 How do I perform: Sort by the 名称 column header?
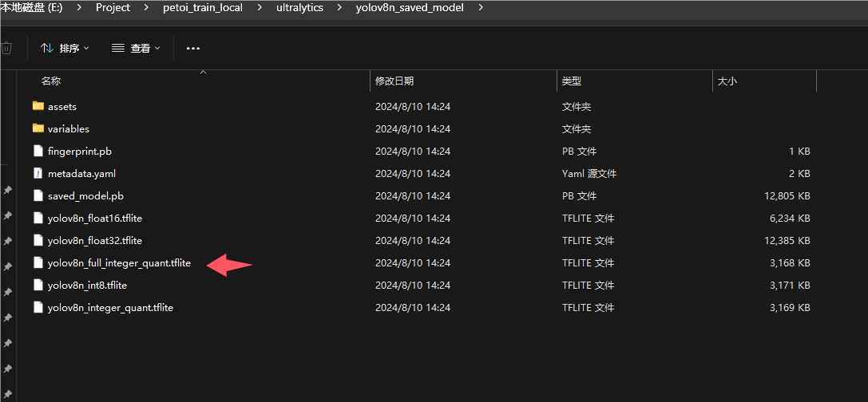(51, 81)
